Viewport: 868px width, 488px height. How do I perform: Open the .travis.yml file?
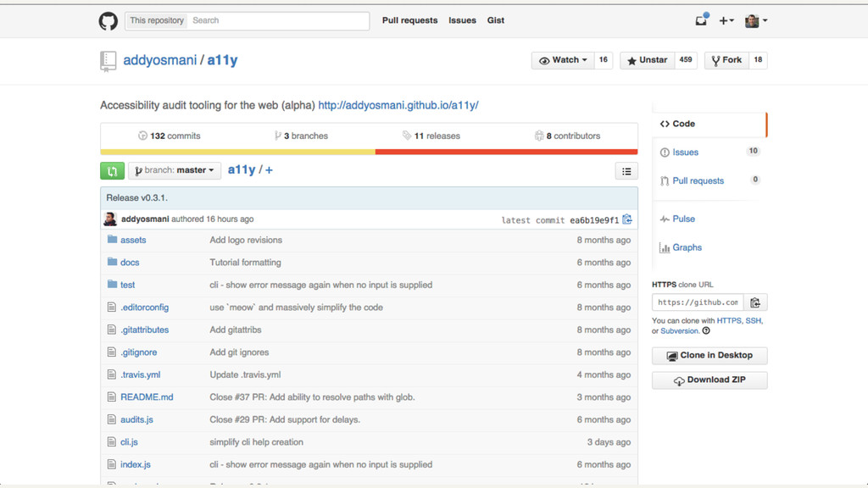point(141,374)
